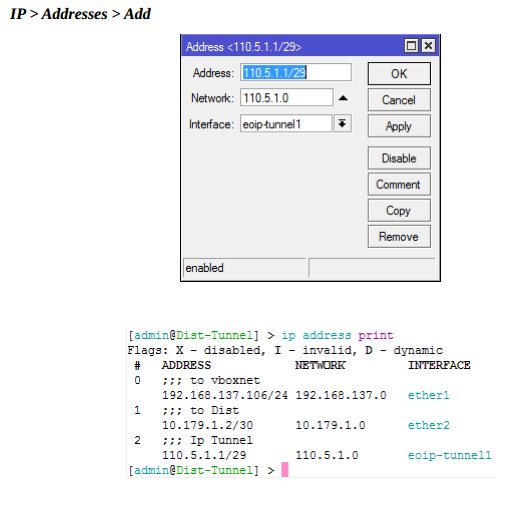Click address 192.168.137.106/24 in terminal
This screenshot has width=514, height=509.
pyautogui.click(x=225, y=395)
